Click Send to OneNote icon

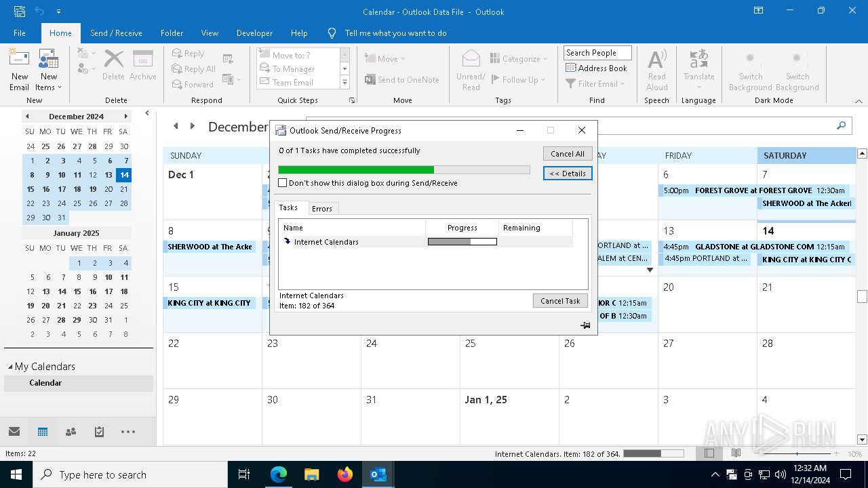tap(402, 79)
